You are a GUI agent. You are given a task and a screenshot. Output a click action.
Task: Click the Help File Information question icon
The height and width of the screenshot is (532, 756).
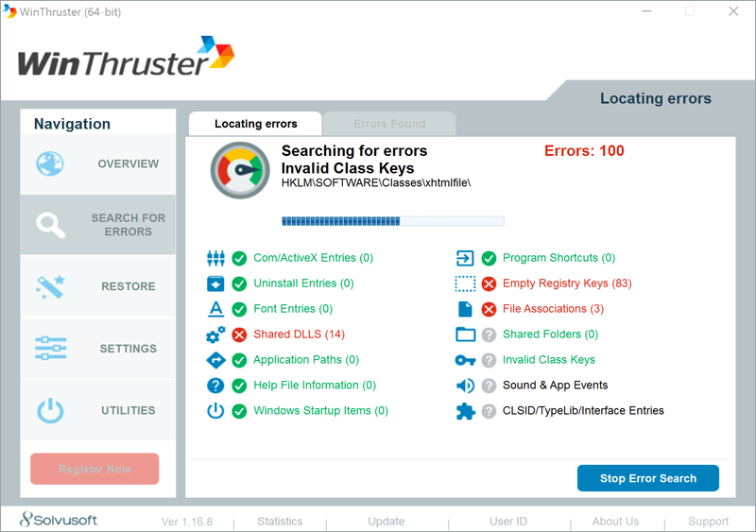click(x=215, y=386)
